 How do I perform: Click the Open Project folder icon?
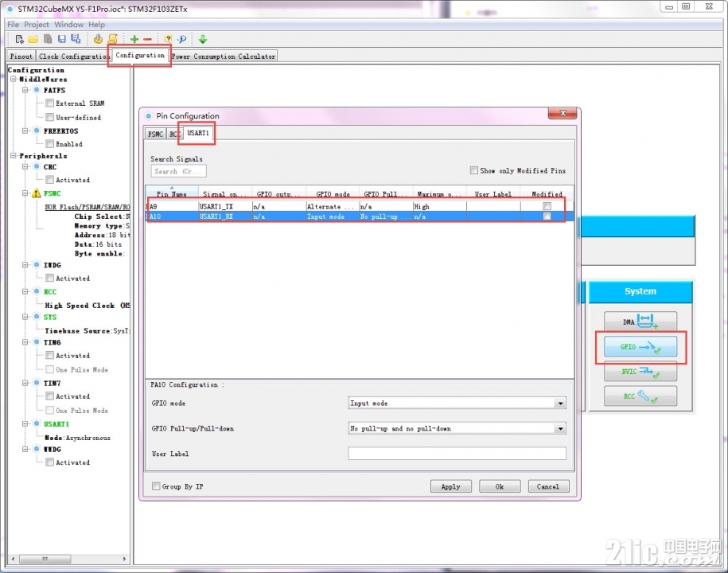(x=33, y=40)
